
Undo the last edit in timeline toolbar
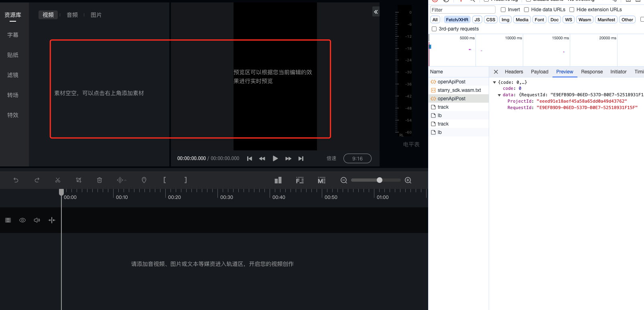pyautogui.click(x=16, y=180)
